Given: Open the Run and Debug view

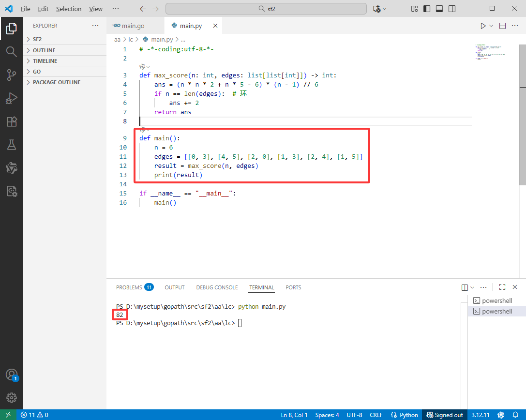Looking at the screenshot, I should (12, 98).
